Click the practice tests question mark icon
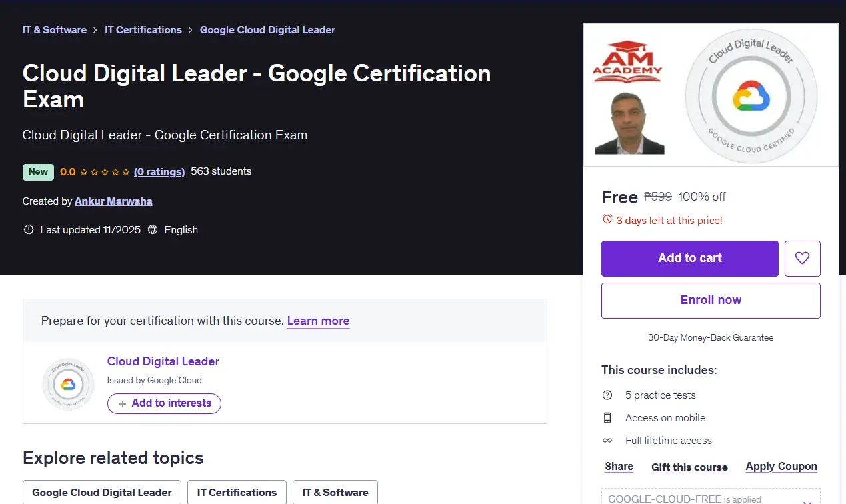The height and width of the screenshot is (504, 846). (607, 395)
